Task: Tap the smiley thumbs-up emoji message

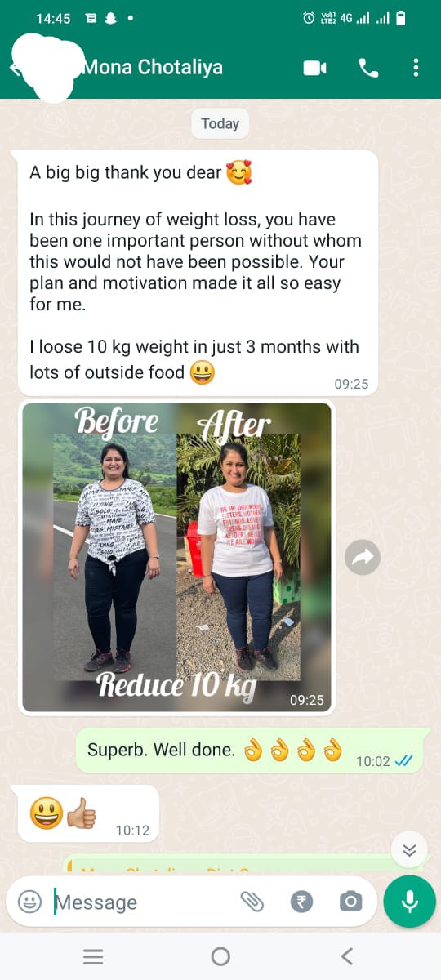Action: 88,814
